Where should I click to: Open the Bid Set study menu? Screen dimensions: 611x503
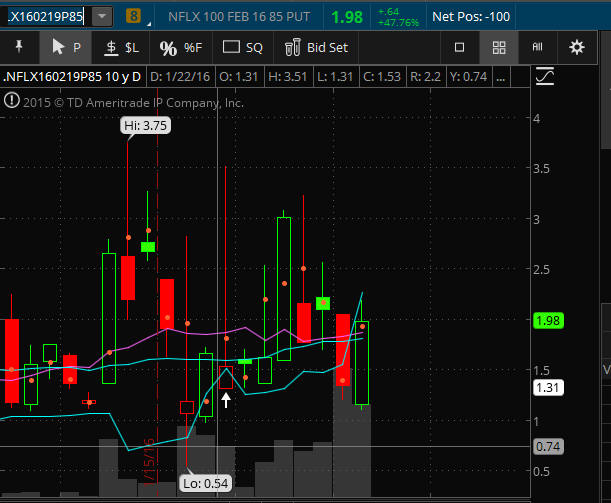pyautogui.click(x=316, y=48)
